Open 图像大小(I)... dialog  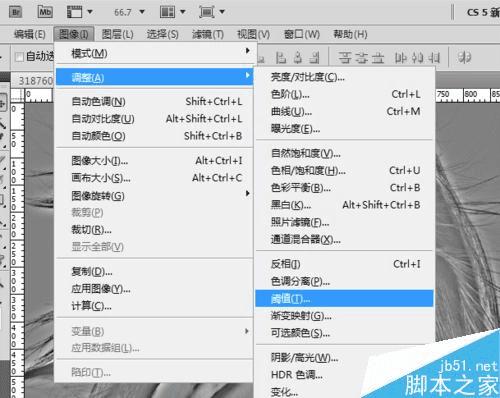tap(154, 161)
